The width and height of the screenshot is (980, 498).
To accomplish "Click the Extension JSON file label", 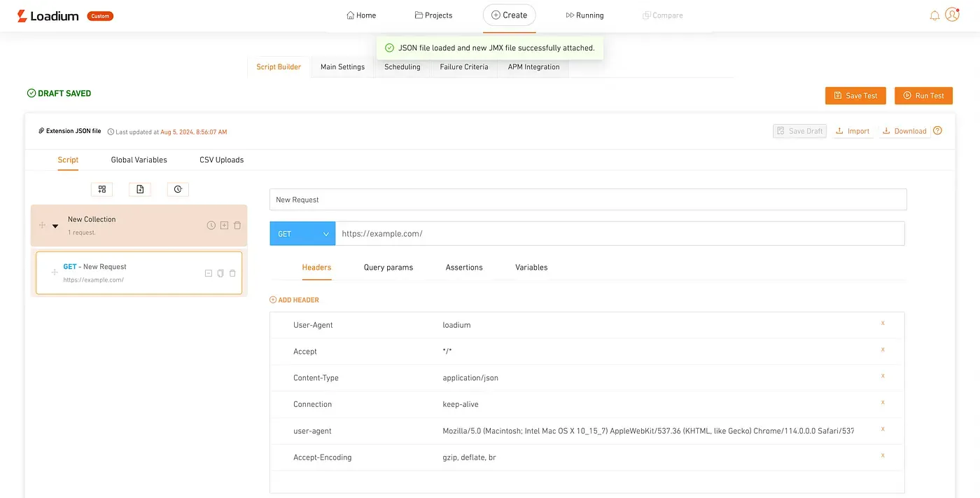I will pyautogui.click(x=69, y=131).
